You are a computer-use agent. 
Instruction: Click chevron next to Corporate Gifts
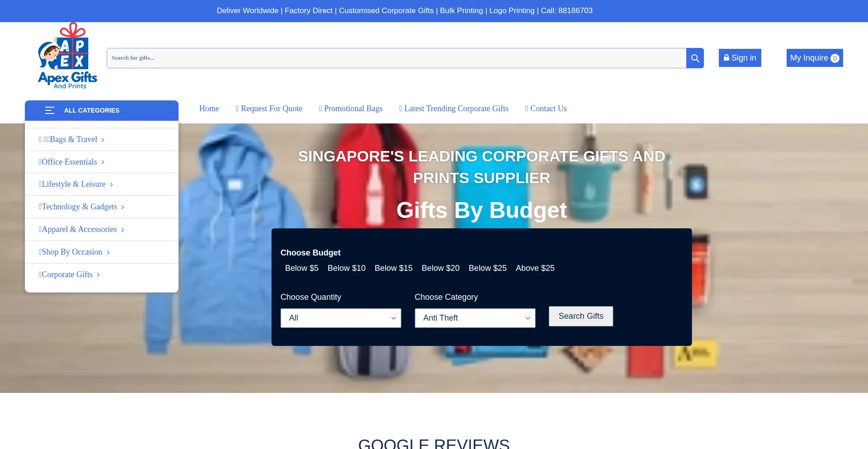click(x=98, y=275)
